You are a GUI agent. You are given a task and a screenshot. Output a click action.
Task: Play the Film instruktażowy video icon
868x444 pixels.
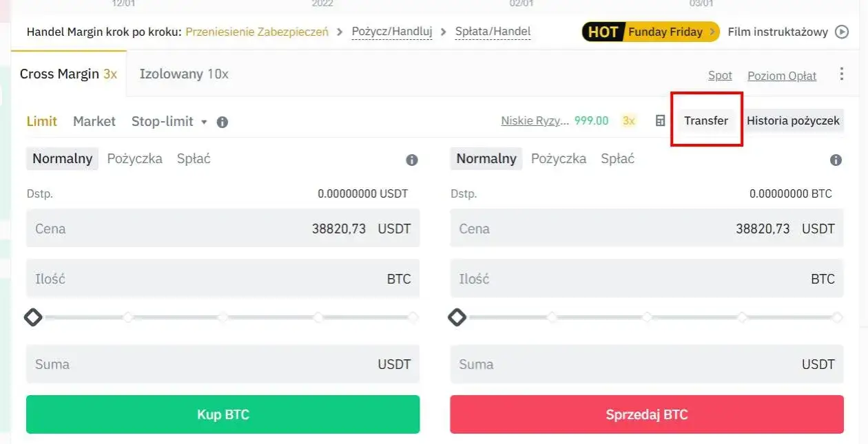(x=840, y=31)
